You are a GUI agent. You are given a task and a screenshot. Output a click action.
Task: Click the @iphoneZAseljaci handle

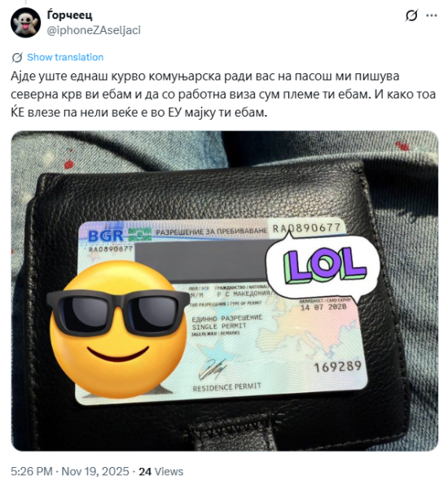tap(94, 30)
